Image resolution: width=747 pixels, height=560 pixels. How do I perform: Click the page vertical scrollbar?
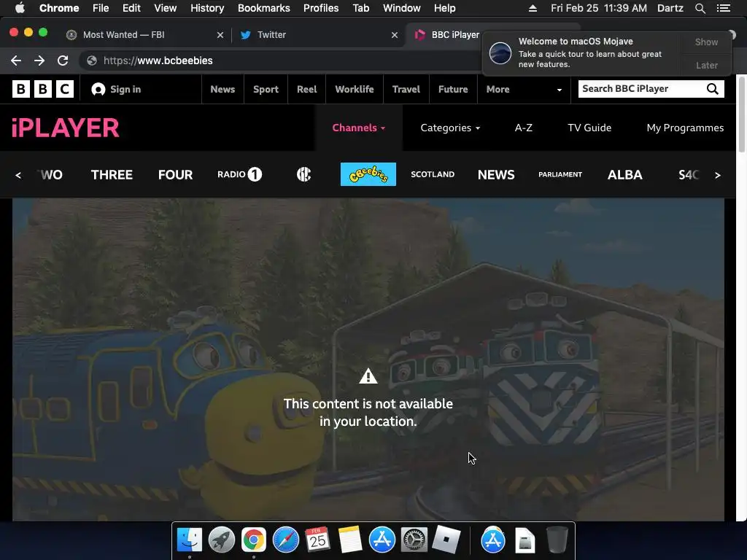point(741,114)
